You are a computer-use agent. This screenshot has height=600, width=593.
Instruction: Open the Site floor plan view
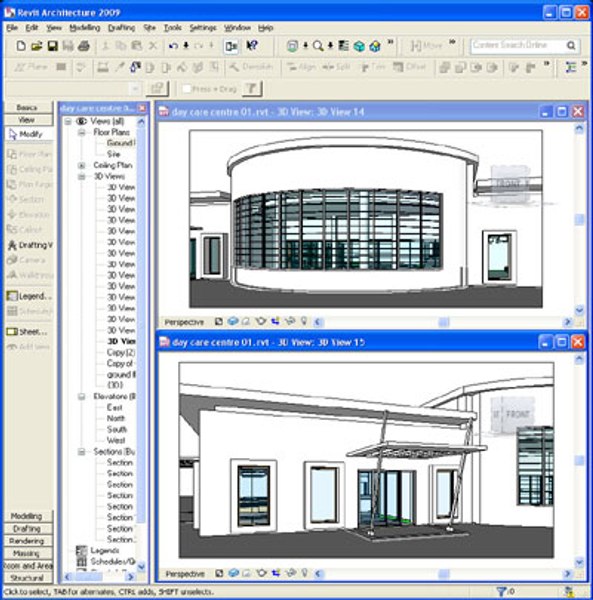tap(114, 154)
